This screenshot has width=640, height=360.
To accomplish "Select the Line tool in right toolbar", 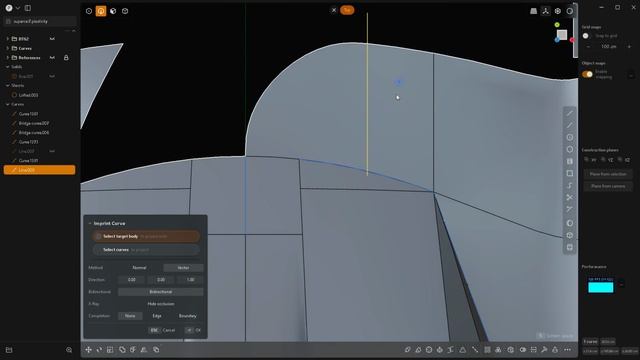I will [570, 113].
